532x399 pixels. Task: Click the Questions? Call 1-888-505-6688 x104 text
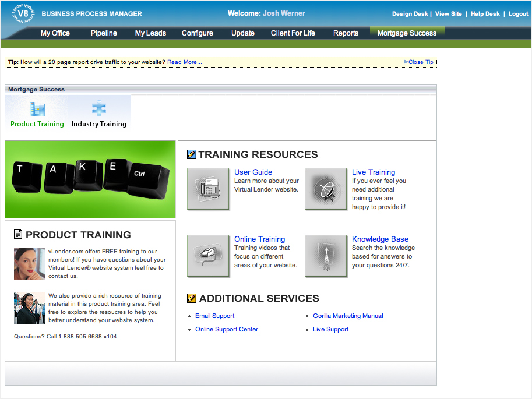click(65, 336)
